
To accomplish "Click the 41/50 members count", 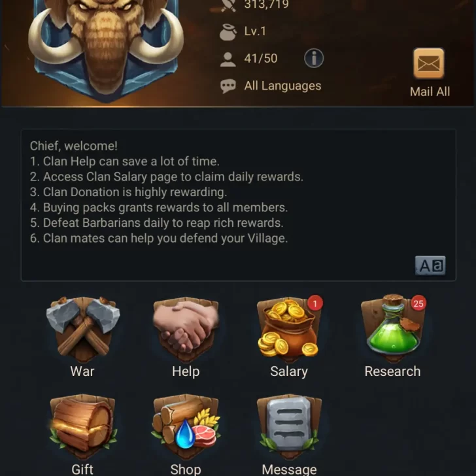I will 261,58.
